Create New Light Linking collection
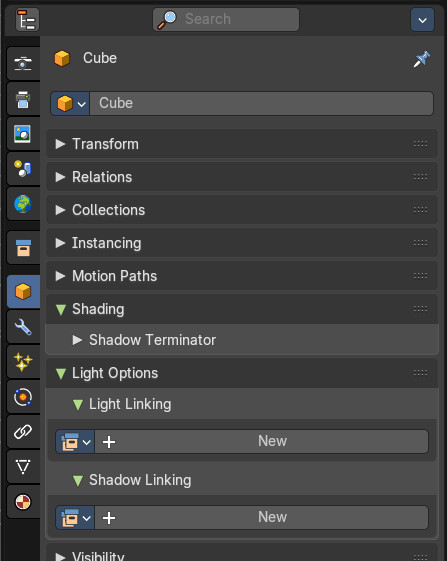The height and width of the screenshot is (561, 447). (x=261, y=442)
